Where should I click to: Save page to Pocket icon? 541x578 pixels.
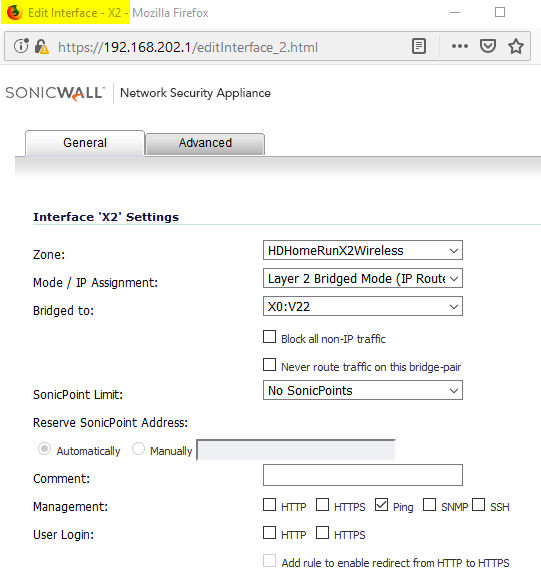(x=488, y=46)
